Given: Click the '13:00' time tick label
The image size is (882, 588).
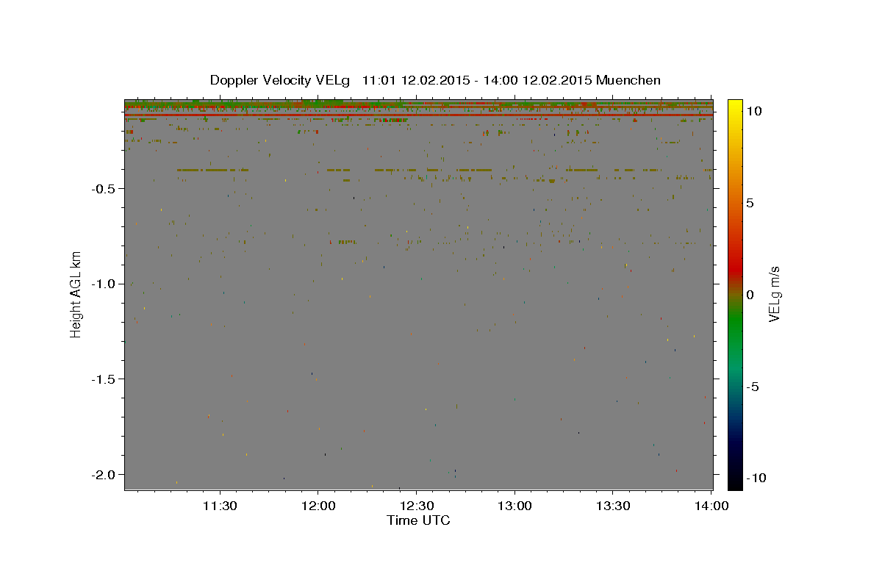Looking at the screenshot, I should coord(514,506).
